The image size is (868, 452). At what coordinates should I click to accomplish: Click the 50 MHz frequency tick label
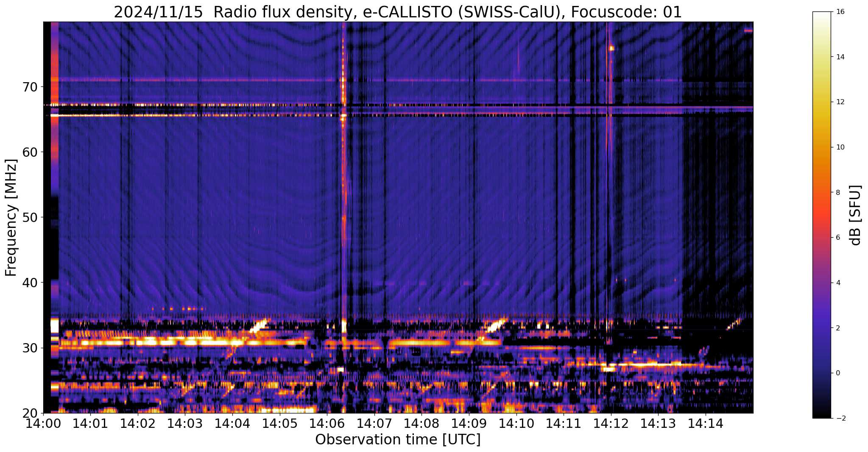click(31, 217)
